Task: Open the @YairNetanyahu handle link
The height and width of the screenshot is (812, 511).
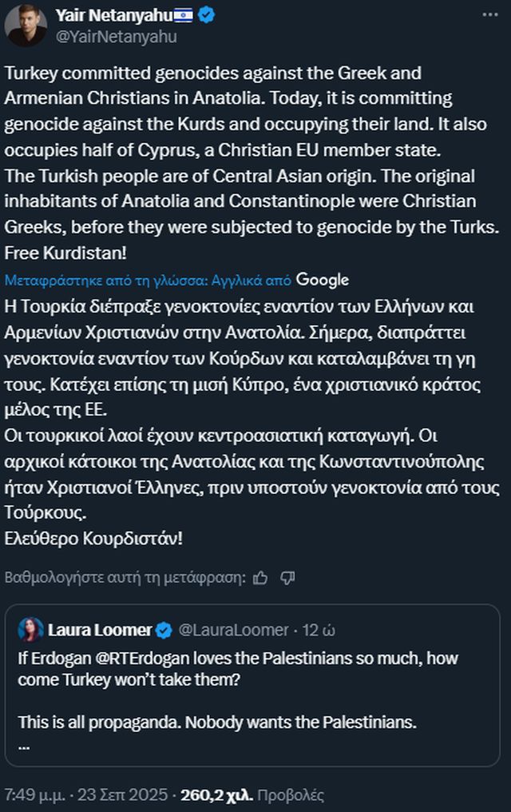Action: tap(116, 37)
